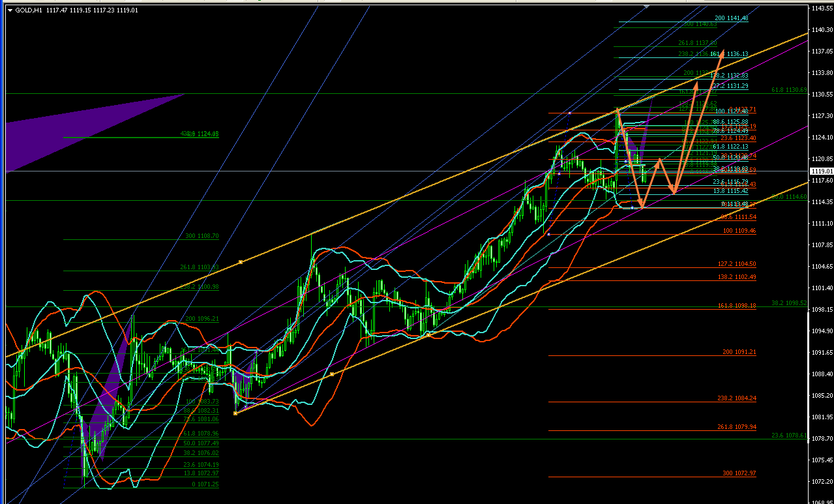Click the Fibonacci label 100 1109.46

(x=739, y=231)
